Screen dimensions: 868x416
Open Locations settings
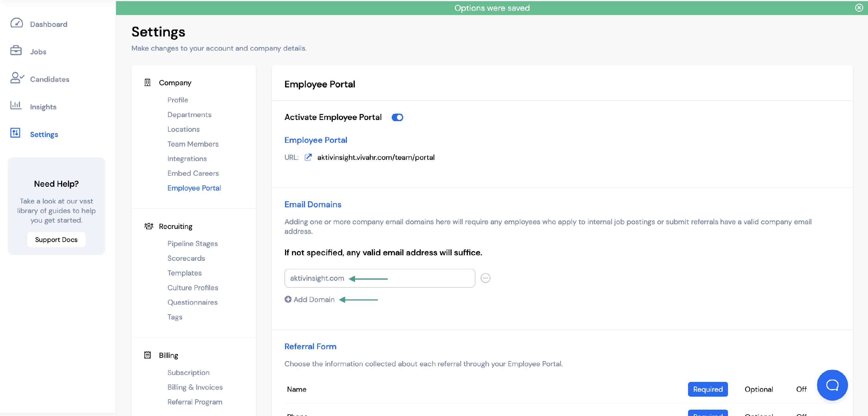pyautogui.click(x=183, y=129)
